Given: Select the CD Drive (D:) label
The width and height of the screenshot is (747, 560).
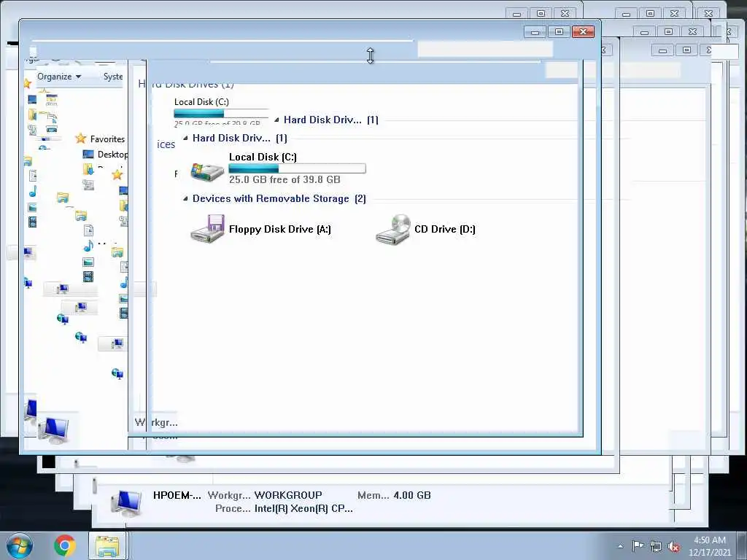Looking at the screenshot, I should [x=444, y=229].
